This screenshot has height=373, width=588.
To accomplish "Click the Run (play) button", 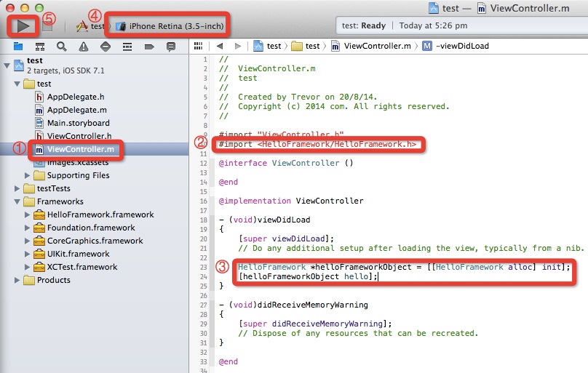I will (23, 26).
